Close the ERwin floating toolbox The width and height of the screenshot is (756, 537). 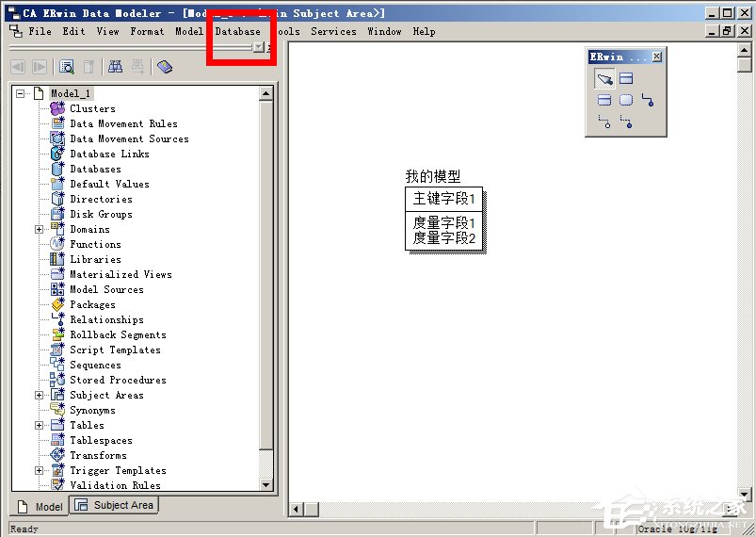tap(657, 57)
